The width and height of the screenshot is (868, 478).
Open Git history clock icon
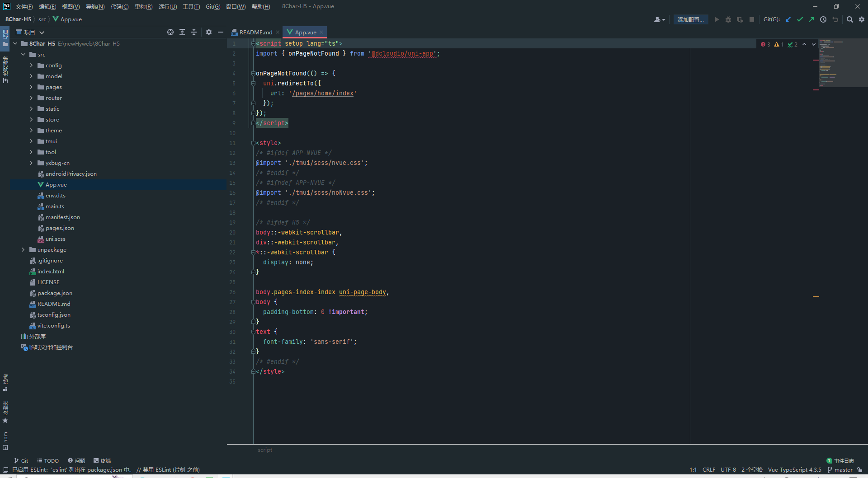(x=823, y=19)
